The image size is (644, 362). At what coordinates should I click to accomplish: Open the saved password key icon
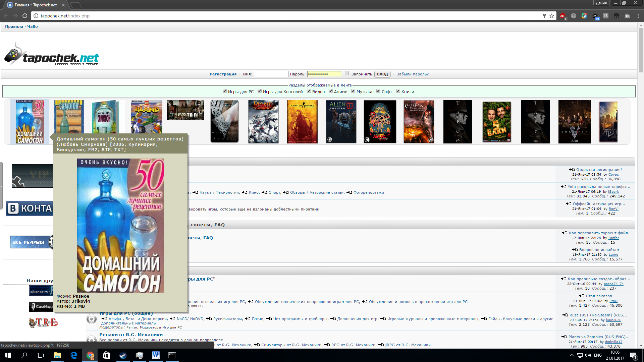544,16
